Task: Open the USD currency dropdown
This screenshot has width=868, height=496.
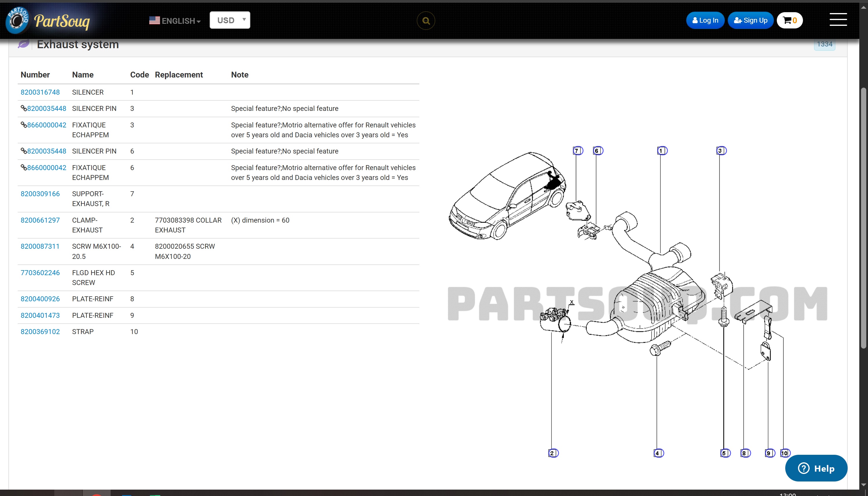Action: pyautogui.click(x=230, y=20)
